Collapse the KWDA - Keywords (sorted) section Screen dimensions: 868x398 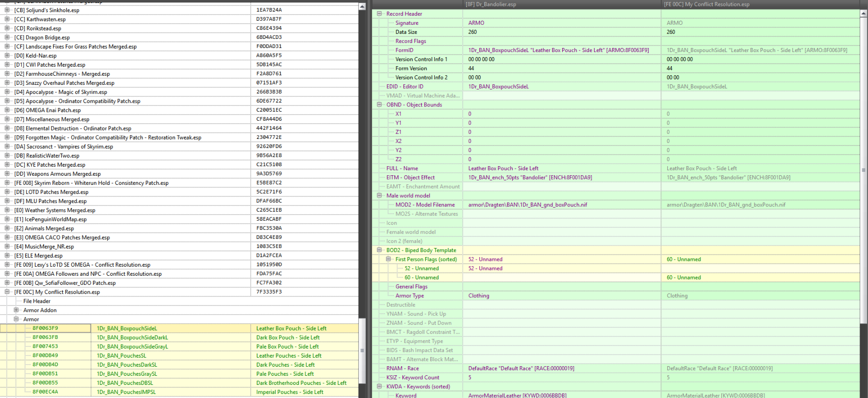pyautogui.click(x=379, y=386)
